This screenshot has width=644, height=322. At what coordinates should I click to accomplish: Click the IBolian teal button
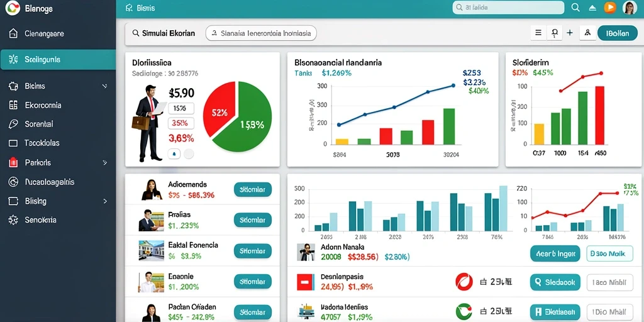tap(617, 33)
